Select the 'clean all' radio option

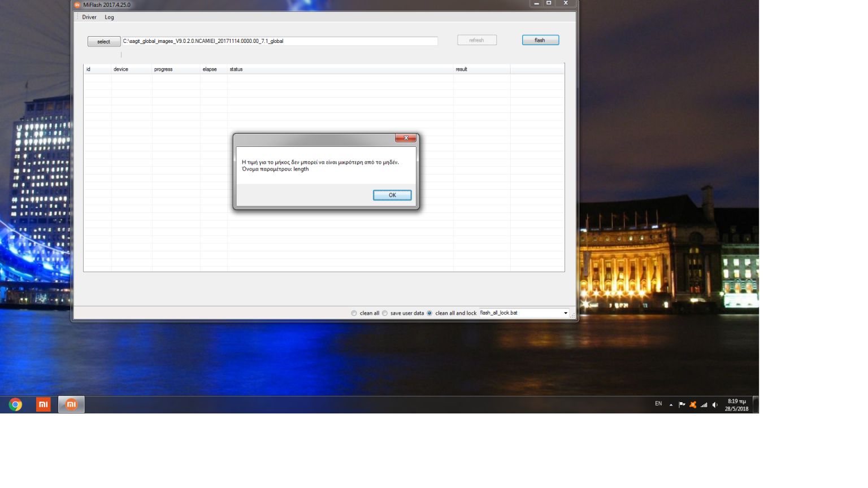pyautogui.click(x=365, y=313)
